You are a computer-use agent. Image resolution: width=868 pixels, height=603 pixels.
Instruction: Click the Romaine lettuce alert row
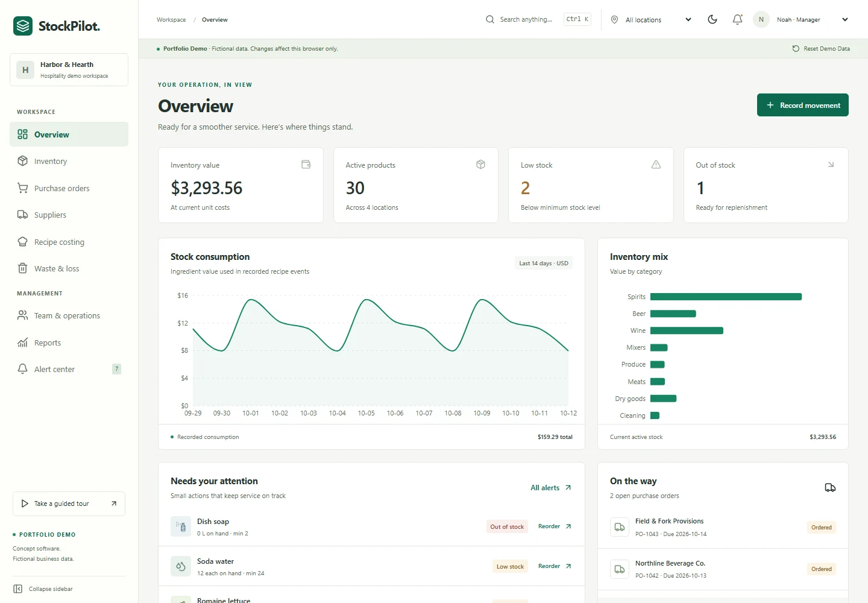coord(371,596)
